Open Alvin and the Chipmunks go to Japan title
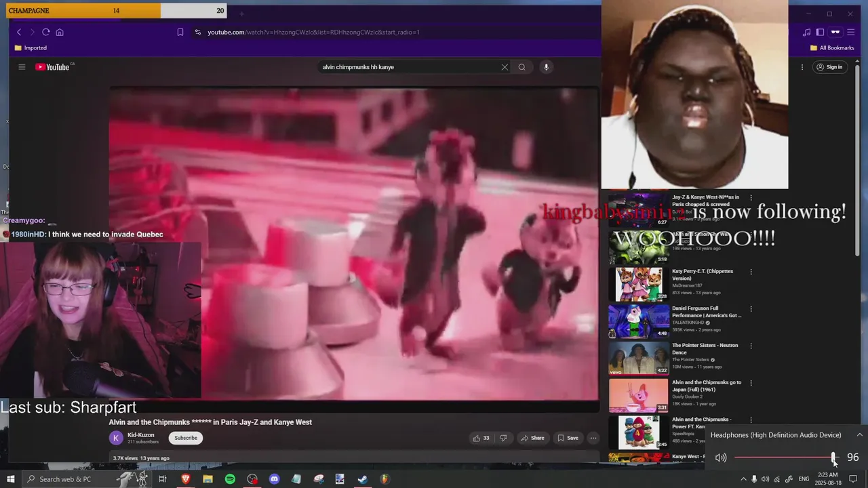This screenshot has width=868, height=488. [x=707, y=386]
